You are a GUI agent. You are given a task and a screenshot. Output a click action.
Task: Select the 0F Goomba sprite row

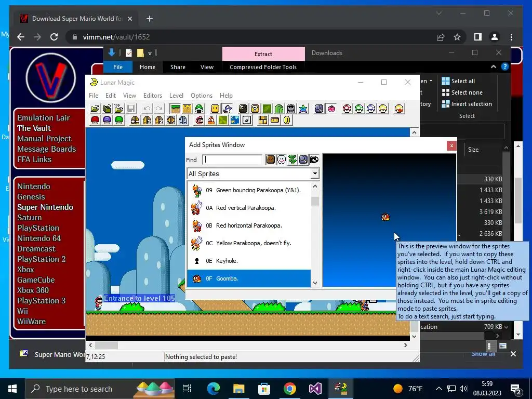pos(249,278)
